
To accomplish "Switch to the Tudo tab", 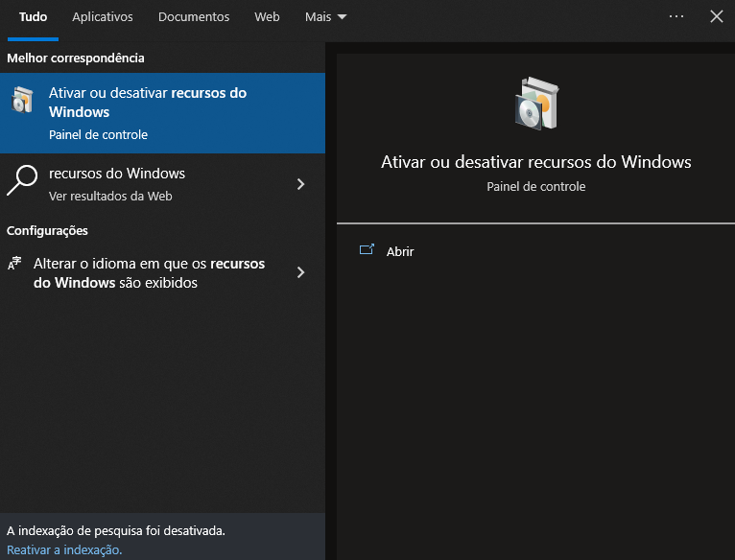I will [33, 17].
